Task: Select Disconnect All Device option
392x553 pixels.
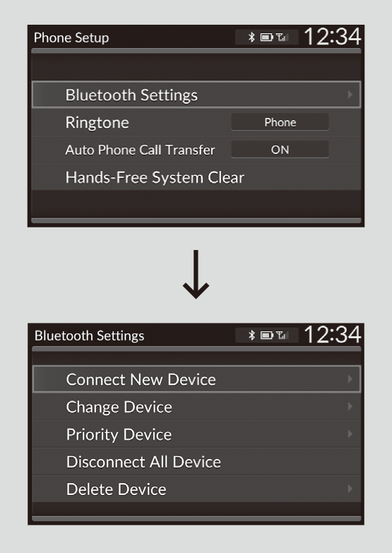Action: (x=196, y=462)
